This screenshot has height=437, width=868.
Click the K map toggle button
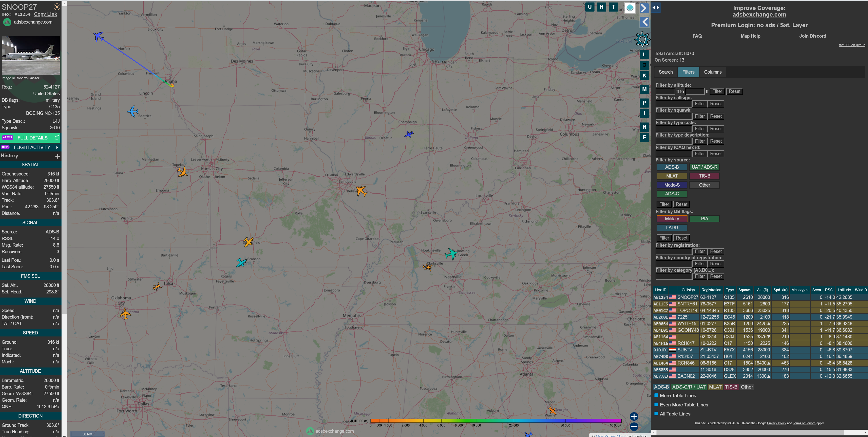(x=644, y=76)
